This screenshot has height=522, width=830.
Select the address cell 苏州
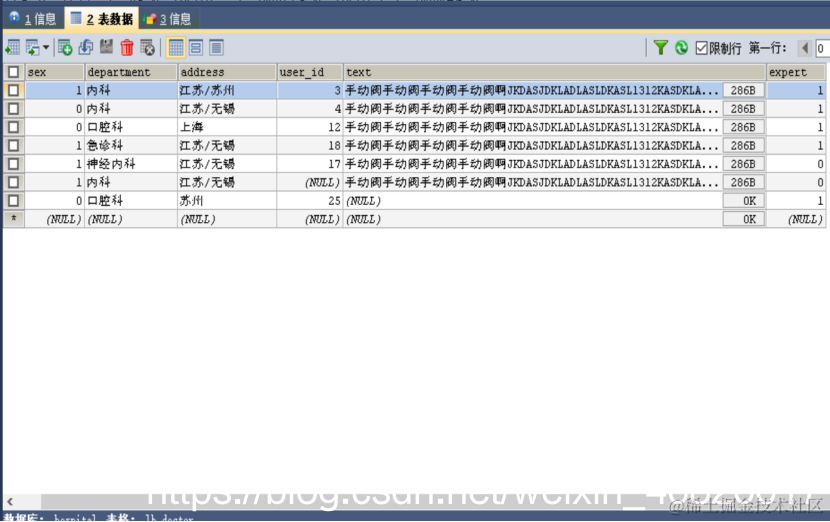[x=227, y=201]
